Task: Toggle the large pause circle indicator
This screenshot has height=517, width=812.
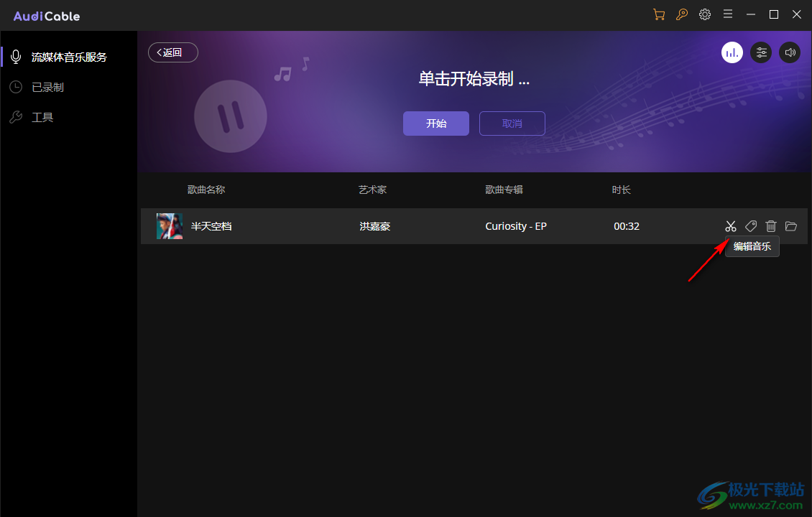Action: coord(230,116)
